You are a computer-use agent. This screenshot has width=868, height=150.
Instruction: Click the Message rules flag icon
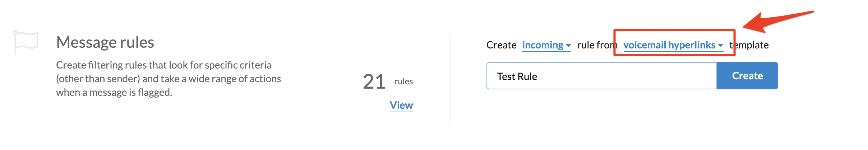(26, 42)
